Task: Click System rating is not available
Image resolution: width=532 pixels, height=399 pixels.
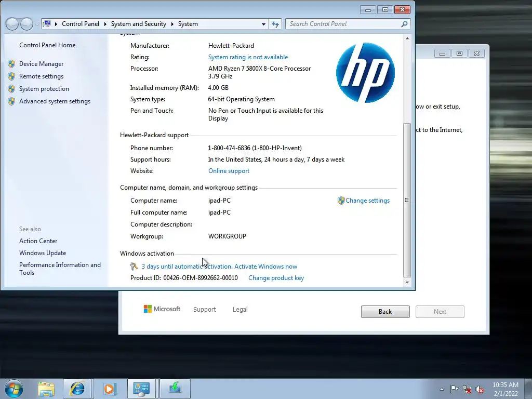Action: 248,57
